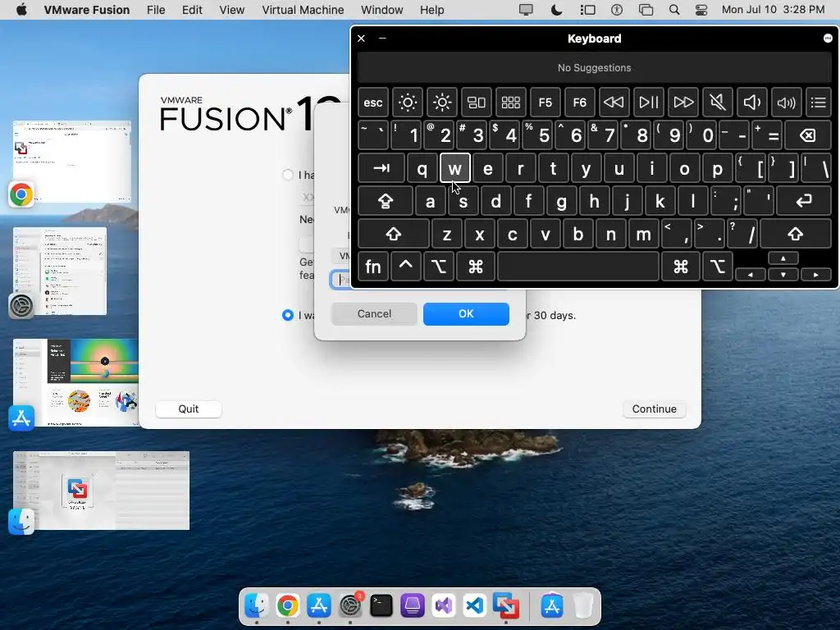Tap the Mission Control key
This screenshot has width=840, height=630.
[477, 103]
